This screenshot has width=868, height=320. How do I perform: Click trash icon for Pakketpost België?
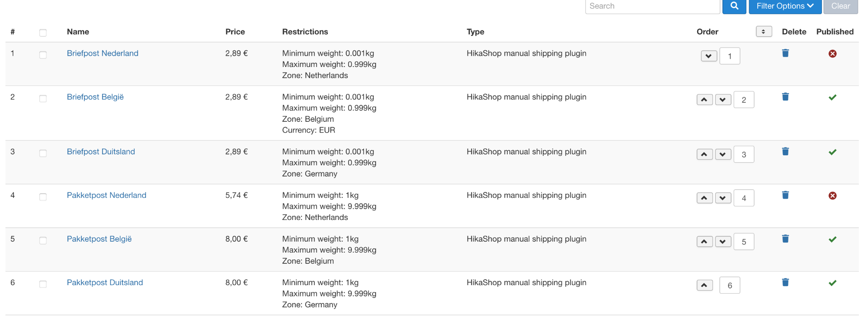tap(785, 239)
